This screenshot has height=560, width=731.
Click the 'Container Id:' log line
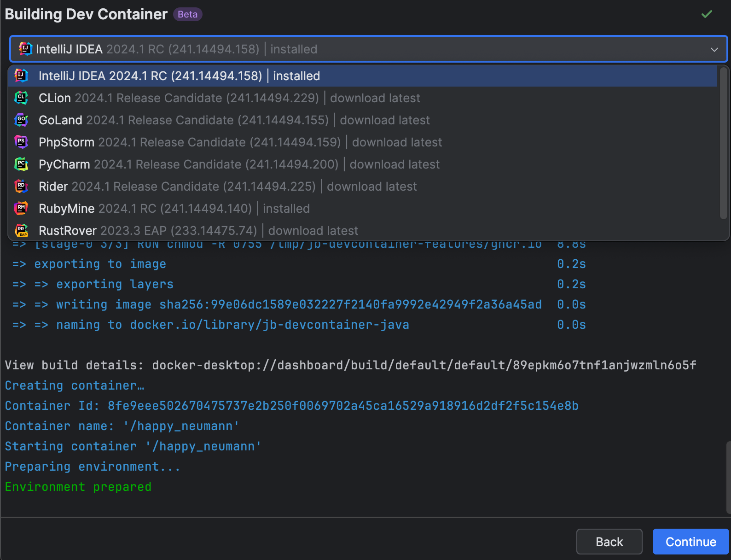click(x=291, y=406)
